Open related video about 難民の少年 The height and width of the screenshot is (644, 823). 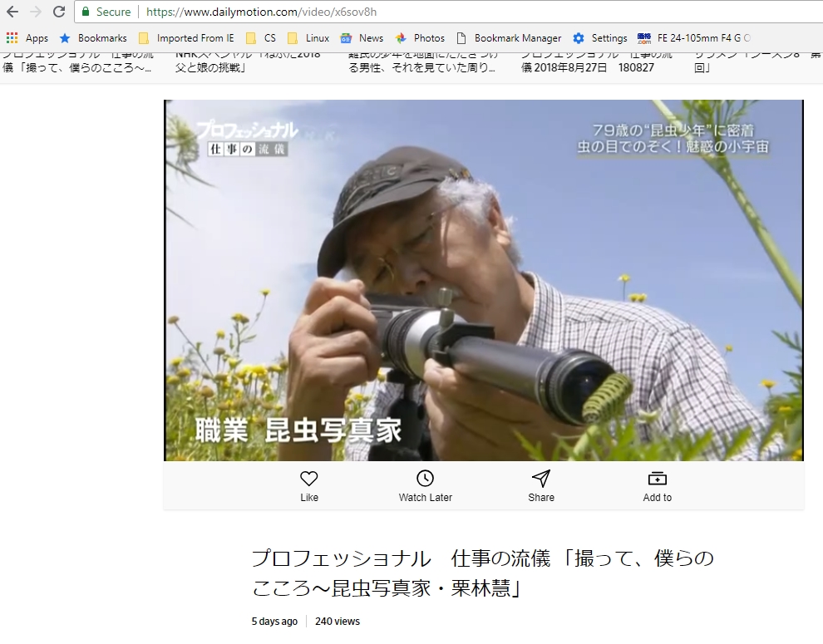[422, 62]
